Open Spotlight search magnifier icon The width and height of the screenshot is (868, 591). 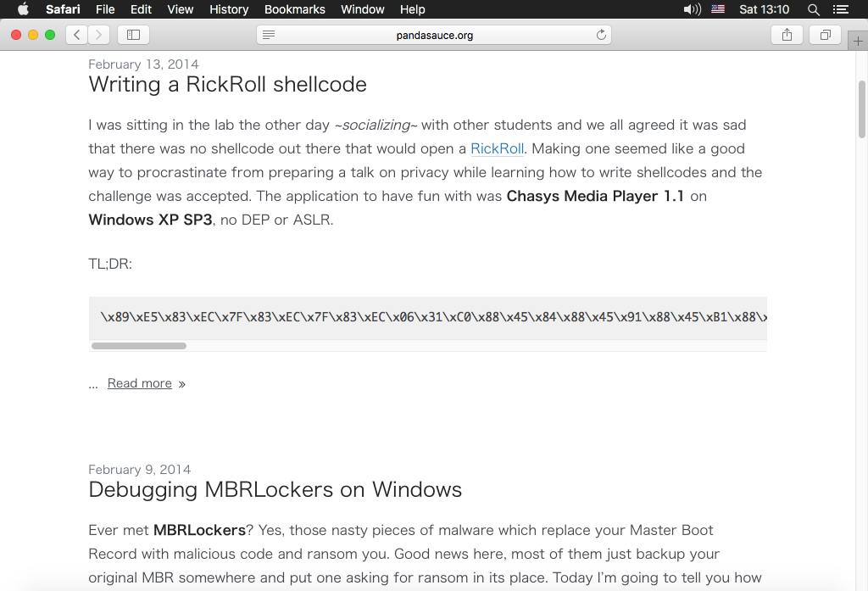[x=814, y=9]
